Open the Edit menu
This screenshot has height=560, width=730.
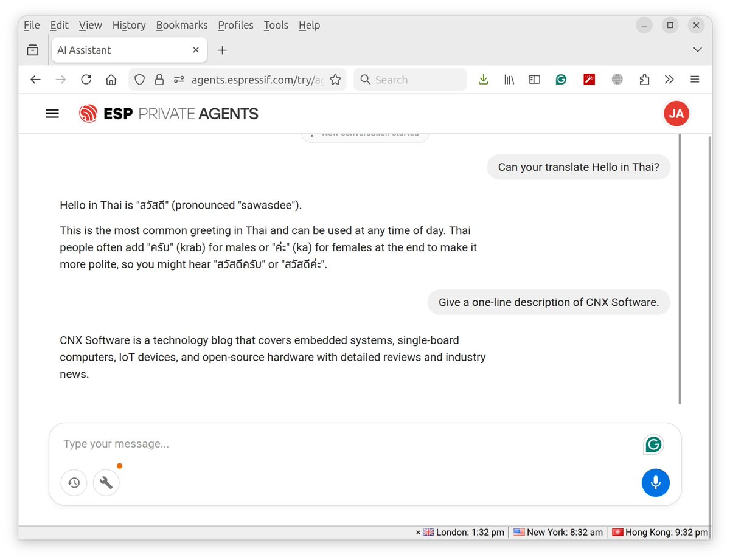click(x=59, y=25)
